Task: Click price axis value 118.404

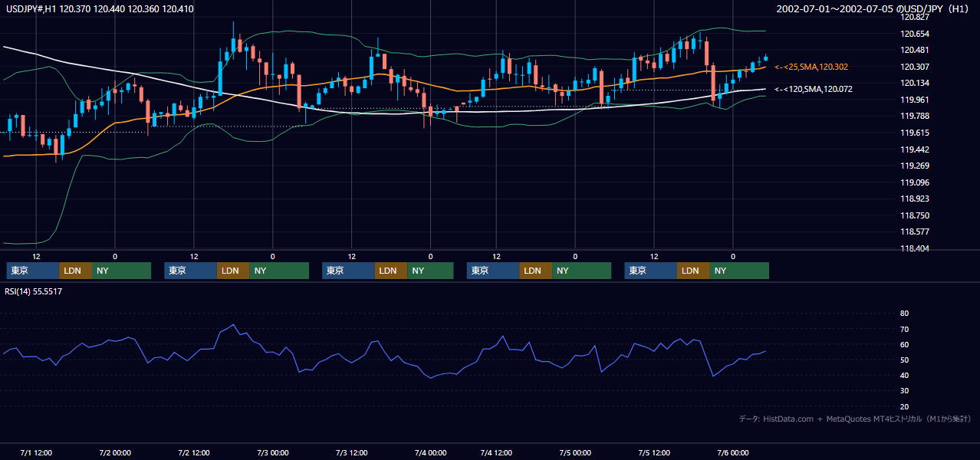Action: point(916,248)
